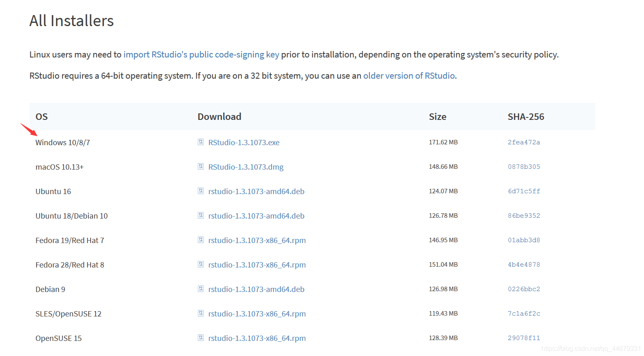Click the OS column header

click(x=42, y=117)
